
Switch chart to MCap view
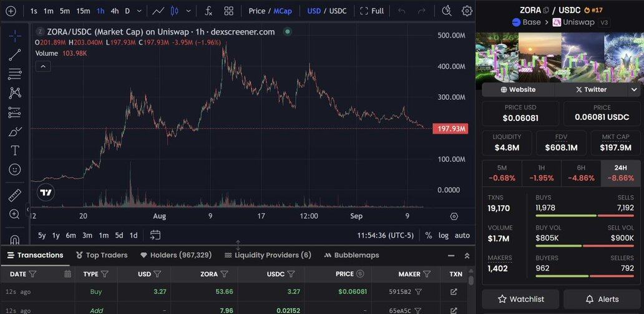tap(283, 11)
